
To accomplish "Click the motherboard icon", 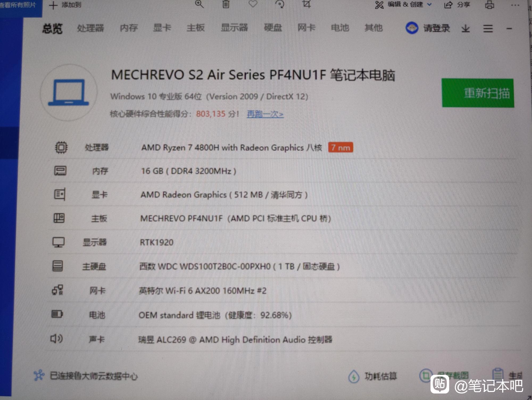I will click(59, 218).
